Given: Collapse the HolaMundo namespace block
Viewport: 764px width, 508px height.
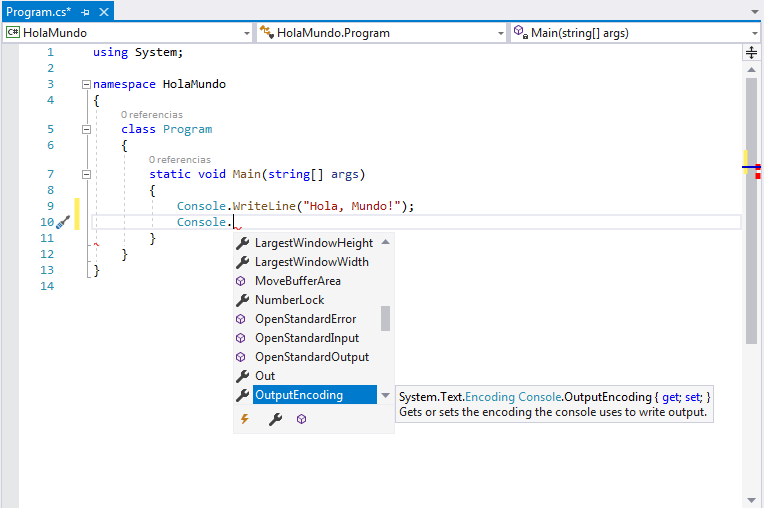Looking at the screenshot, I should click(x=86, y=84).
